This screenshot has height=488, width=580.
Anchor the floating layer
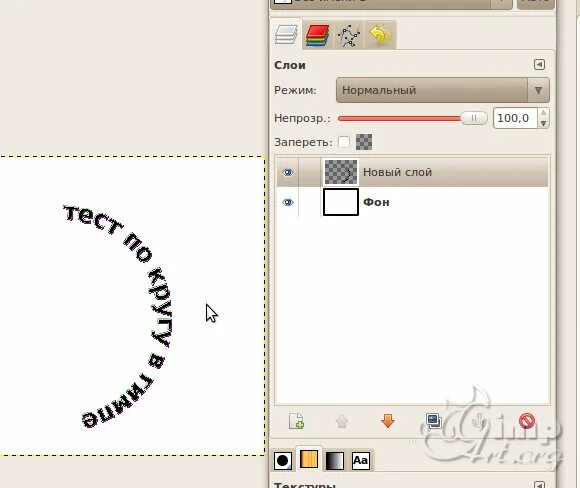coord(480,421)
